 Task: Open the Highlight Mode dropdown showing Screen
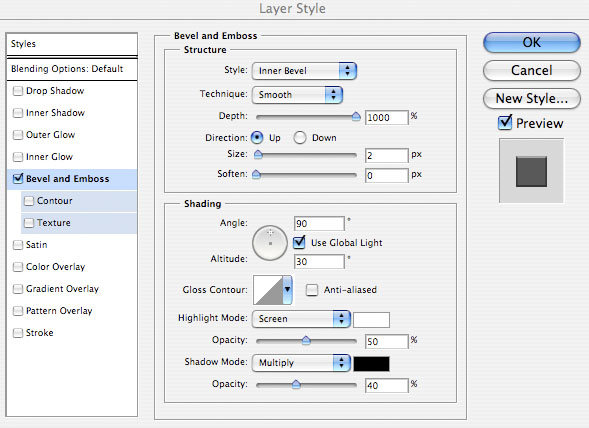tap(301, 319)
